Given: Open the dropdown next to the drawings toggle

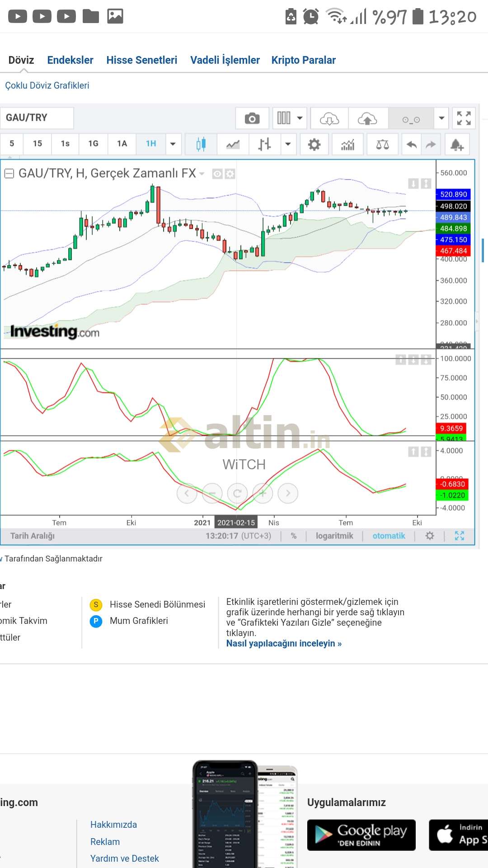Looking at the screenshot, I should click(x=441, y=118).
